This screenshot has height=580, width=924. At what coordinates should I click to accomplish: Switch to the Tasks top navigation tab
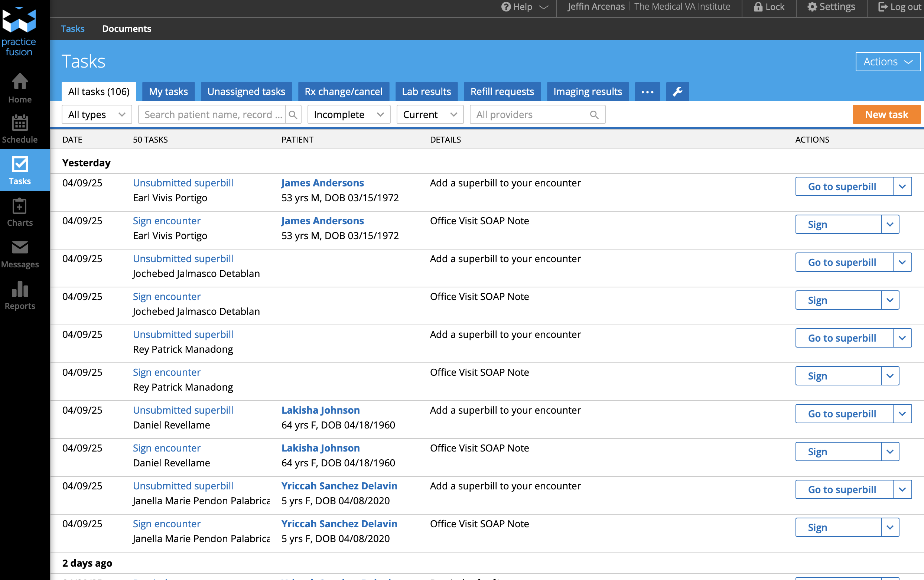tap(72, 29)
